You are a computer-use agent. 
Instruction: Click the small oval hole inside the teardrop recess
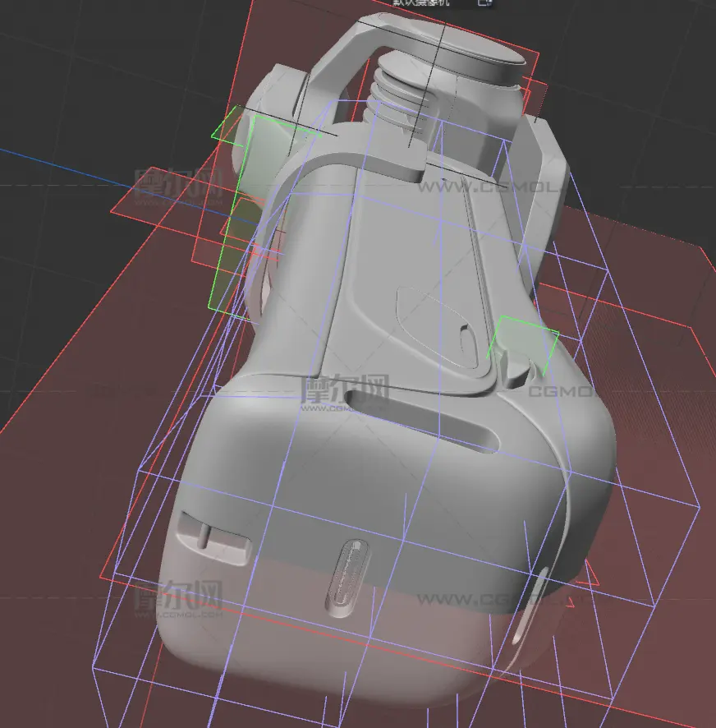(467, 339)
